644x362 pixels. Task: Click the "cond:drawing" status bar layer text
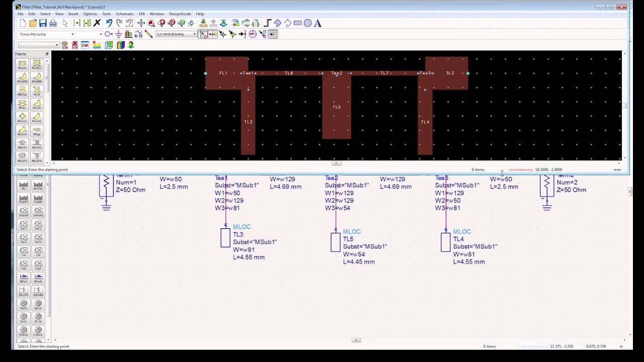pyautogui.click(x=520, y=169)
